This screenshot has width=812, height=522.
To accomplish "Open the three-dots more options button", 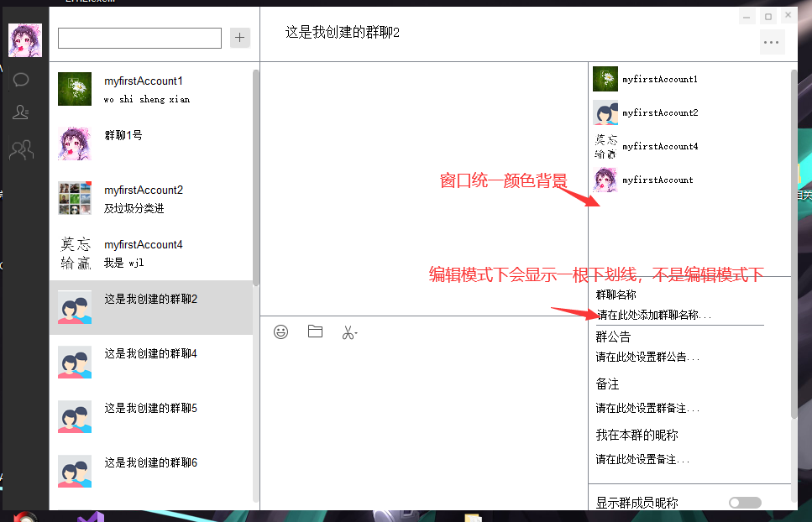I will click(x=771, y=43).
